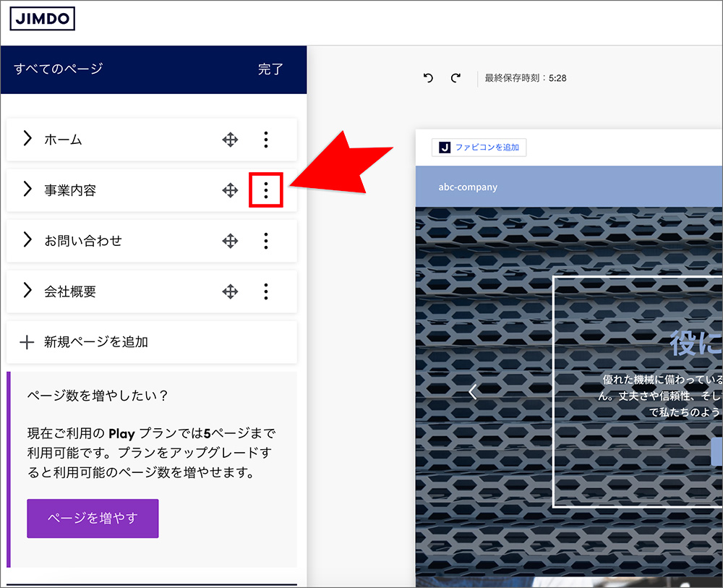The height and width of the screenshot is (588, 723).
Task: Expand the お問い合わせ page chevron
Action: tap(27, 239)
